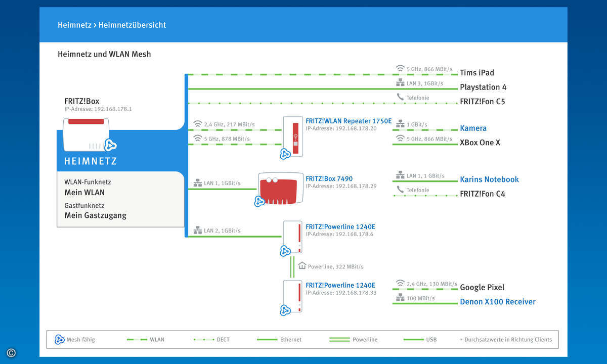
Task: Click the Wi-Fi icon for Google Pixel
Action: [400, 284]
